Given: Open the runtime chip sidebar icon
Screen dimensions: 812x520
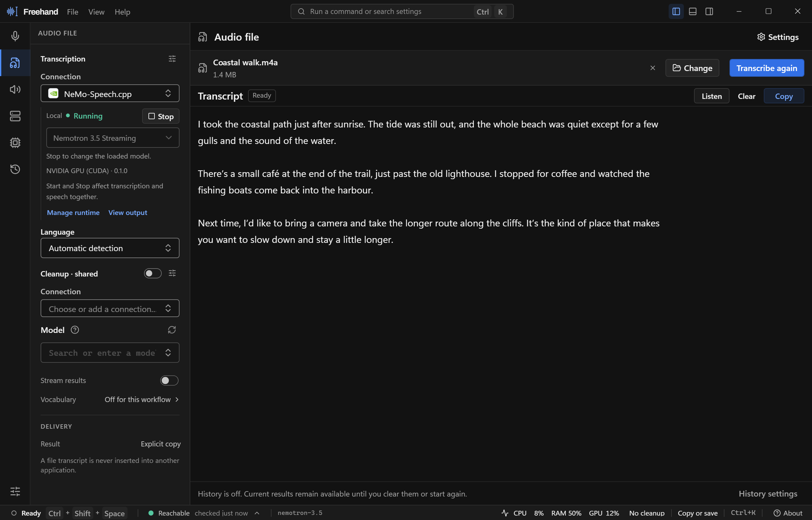Looking at the screenshot, I should point(15,142).
